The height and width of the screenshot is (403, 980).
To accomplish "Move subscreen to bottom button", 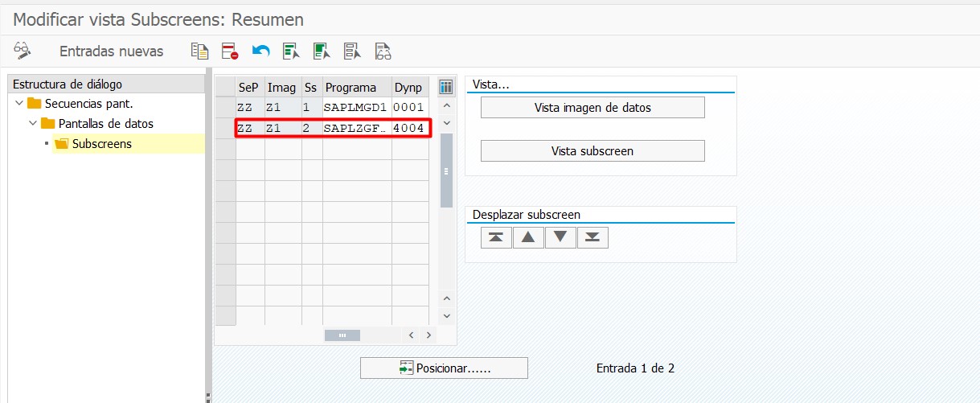I will tap(593, 237).
